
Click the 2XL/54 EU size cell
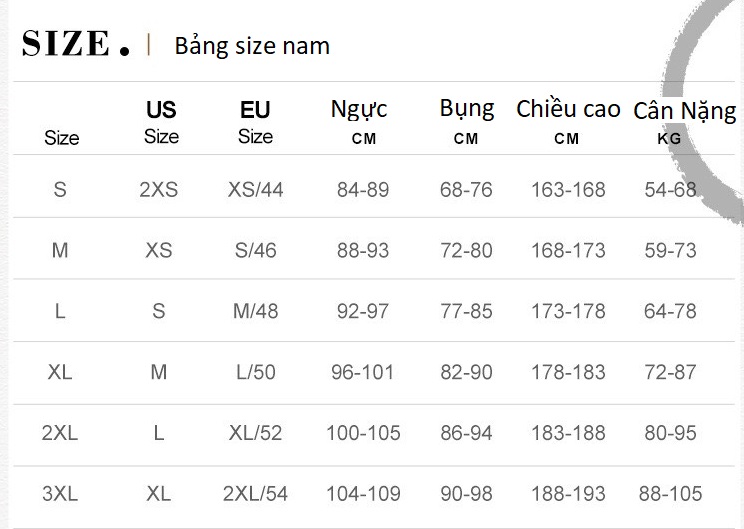(256, 494)
